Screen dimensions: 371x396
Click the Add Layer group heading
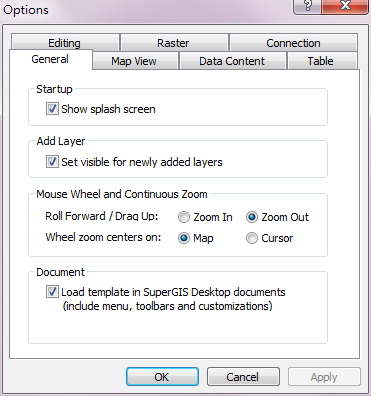pyautogui.click(x=61, y=141)
